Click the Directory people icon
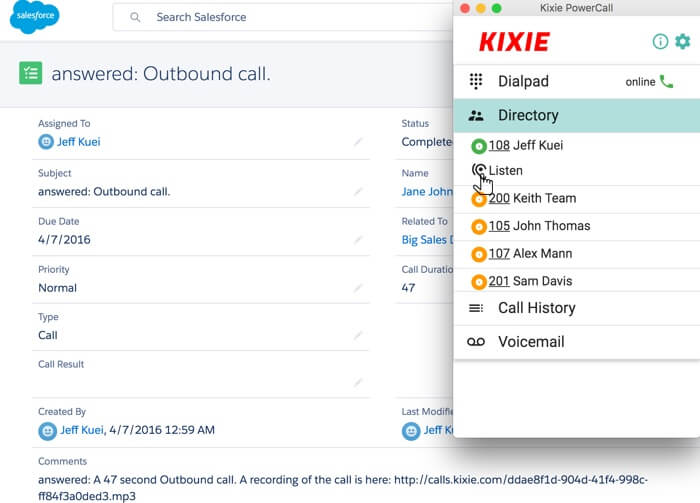The height and width of the screenshot is (503, 700). tap(476, 116)
